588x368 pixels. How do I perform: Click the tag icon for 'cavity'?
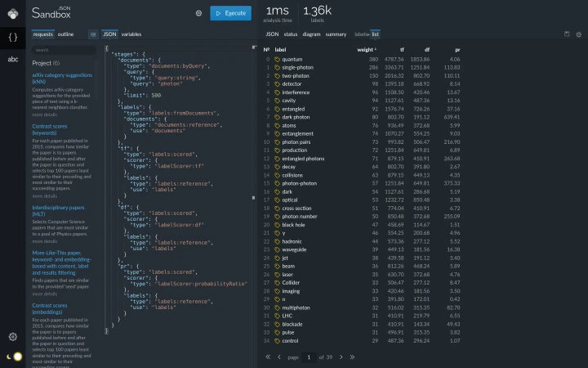pyautogui.click(x=277, y=101)
